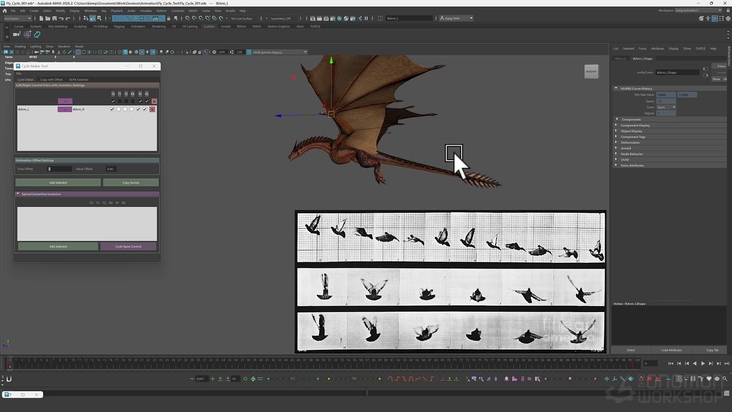732x412 pixels.
Task: Click the Copy Across button
Action: click(x=131, y=182)
